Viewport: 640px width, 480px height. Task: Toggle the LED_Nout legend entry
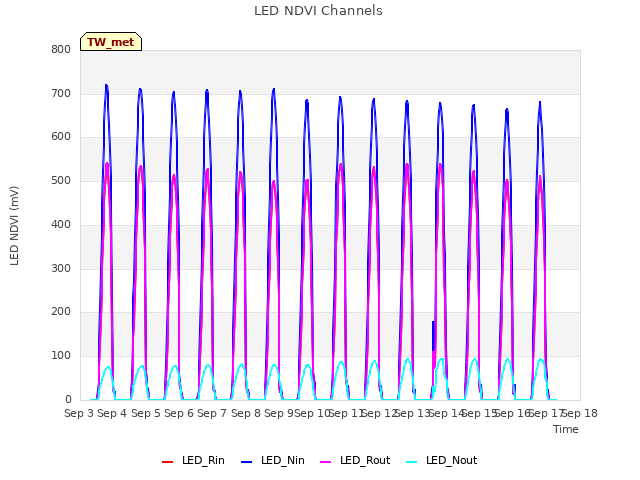click(442, 461)
